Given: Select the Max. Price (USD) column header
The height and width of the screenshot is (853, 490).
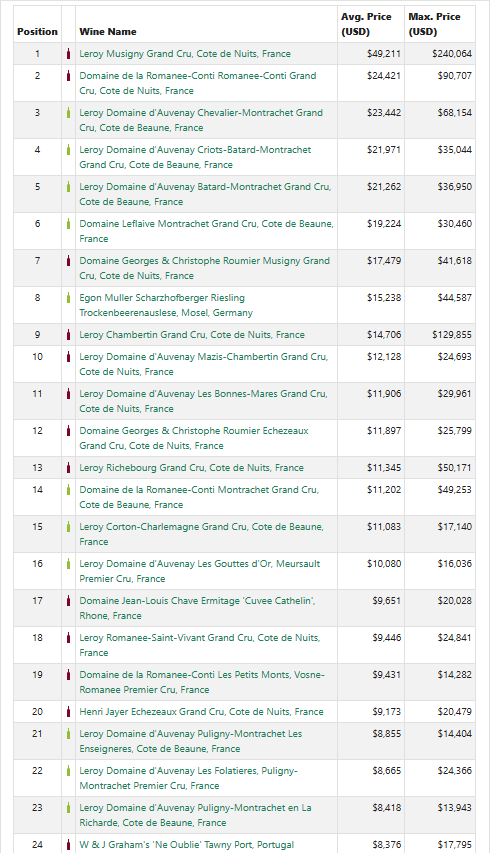Looking at the screenshot, I should pyautogui.click(x=434, y=24).
